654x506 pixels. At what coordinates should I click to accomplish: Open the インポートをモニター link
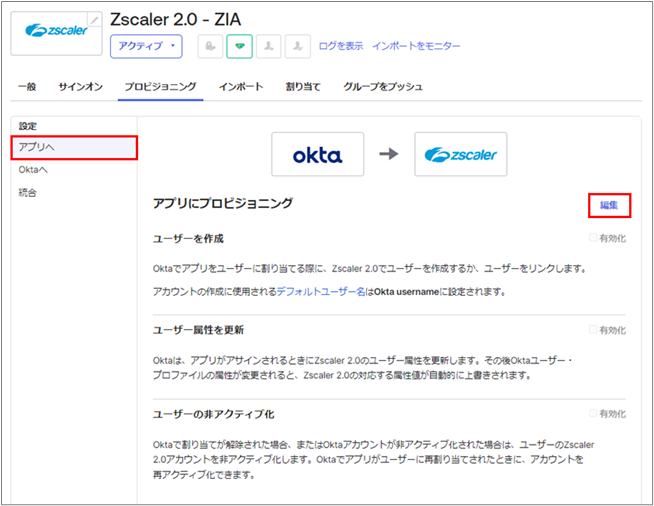(x=416, y=46)
